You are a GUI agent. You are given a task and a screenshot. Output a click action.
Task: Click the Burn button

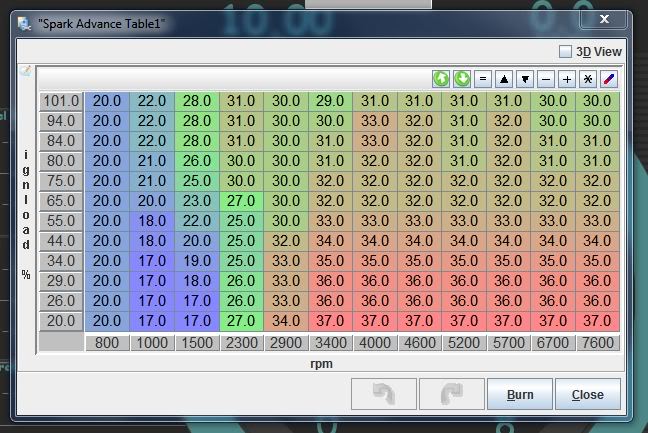click(x=520, y=394)
